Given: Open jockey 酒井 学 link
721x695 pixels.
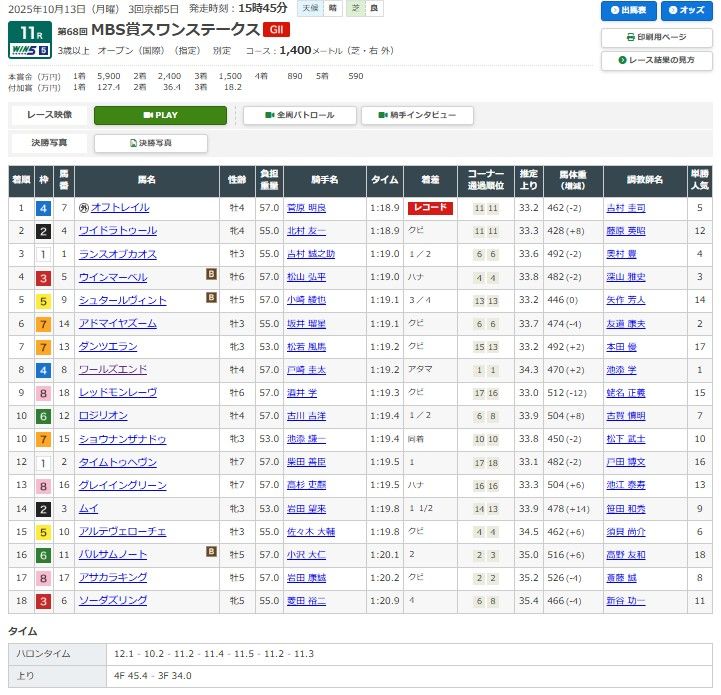Looking at the screenshot, I should pos(302,393).
